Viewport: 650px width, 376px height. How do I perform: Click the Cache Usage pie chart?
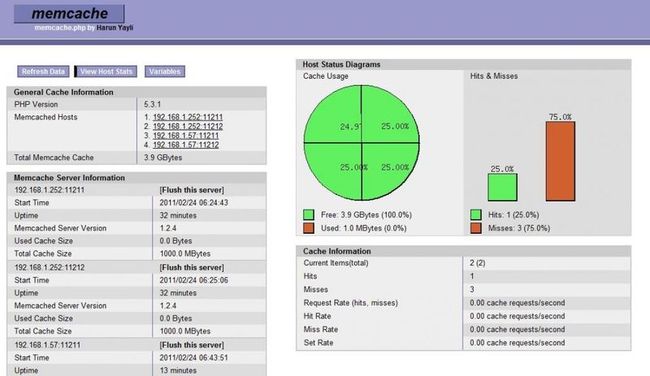[x=361, y=143]
